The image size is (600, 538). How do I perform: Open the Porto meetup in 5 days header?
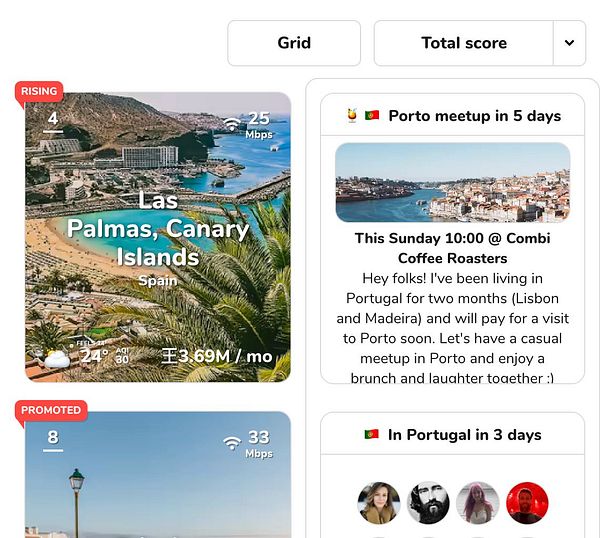pyautogui.click(x=452, y=115)
